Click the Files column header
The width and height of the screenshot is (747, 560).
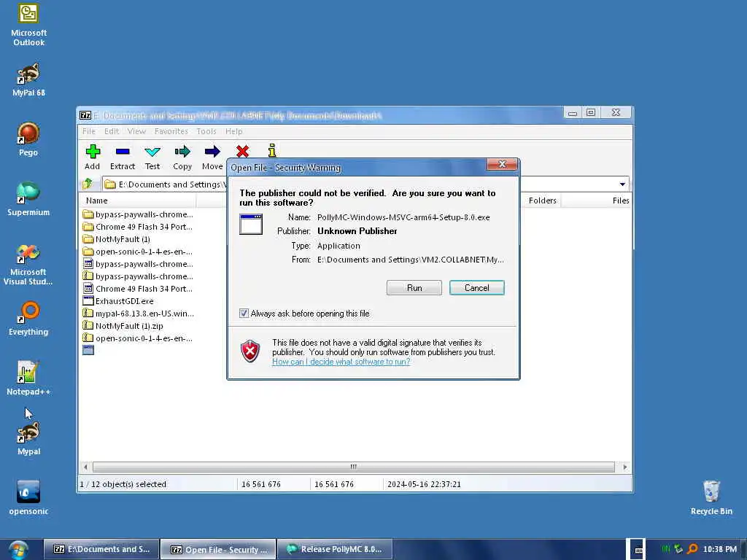[597, 201]
